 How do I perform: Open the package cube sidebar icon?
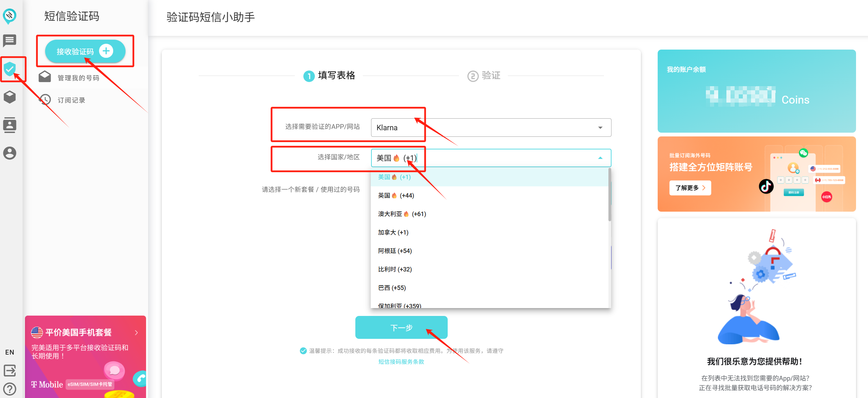click(10, 97)
